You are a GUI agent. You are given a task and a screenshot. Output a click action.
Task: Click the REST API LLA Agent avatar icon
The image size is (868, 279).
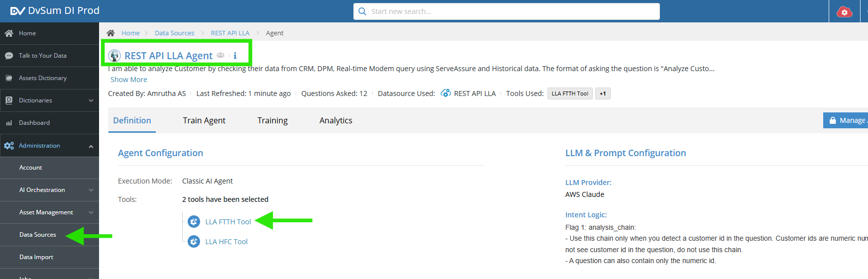(114, 56)
